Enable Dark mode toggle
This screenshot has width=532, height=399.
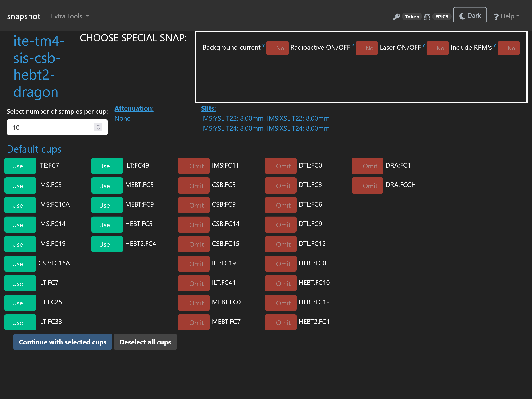pos(470,16)
